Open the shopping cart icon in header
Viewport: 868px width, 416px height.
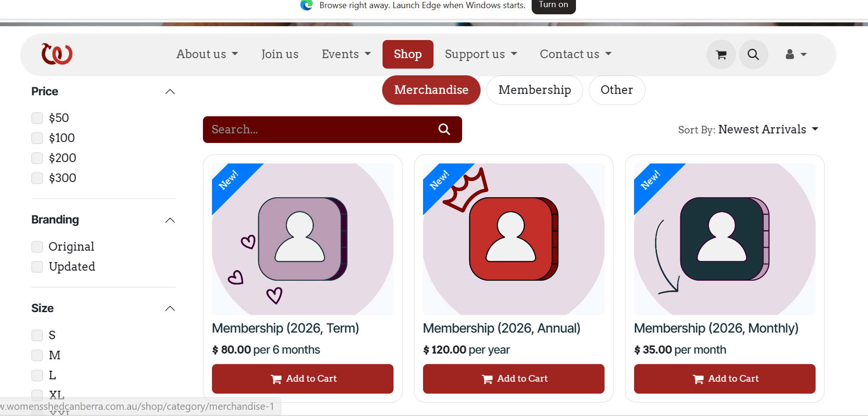721,54
